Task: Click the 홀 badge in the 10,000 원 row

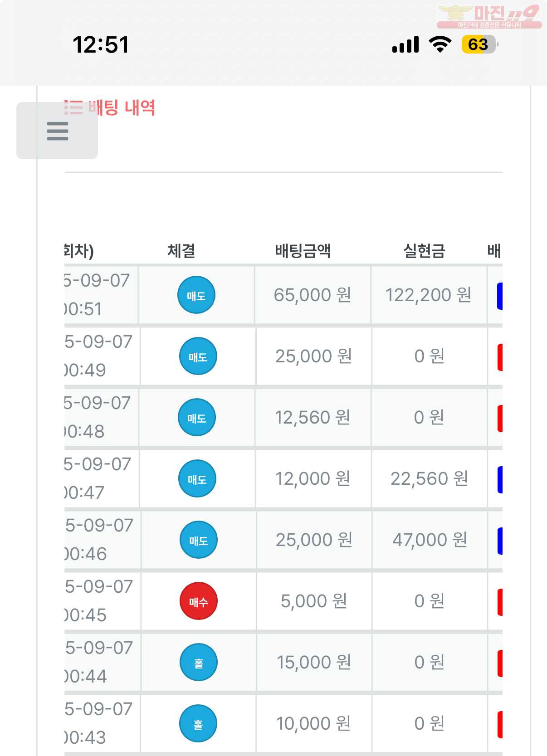Action: point(198,724)
